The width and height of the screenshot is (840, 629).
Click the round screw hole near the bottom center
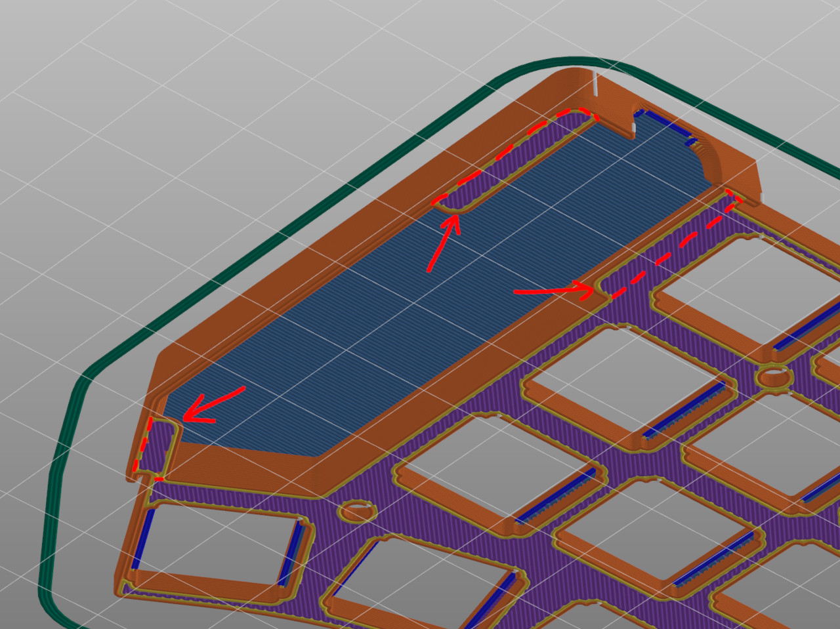point(357,511)
